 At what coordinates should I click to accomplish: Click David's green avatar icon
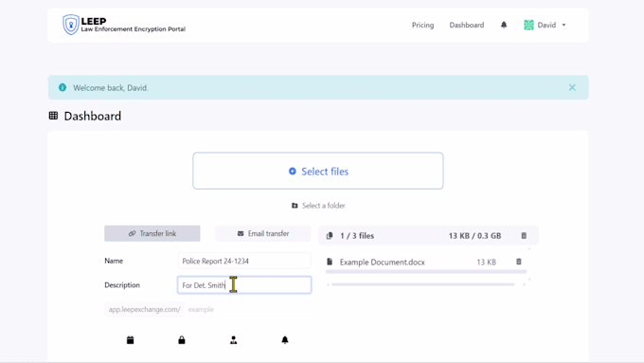528,25
